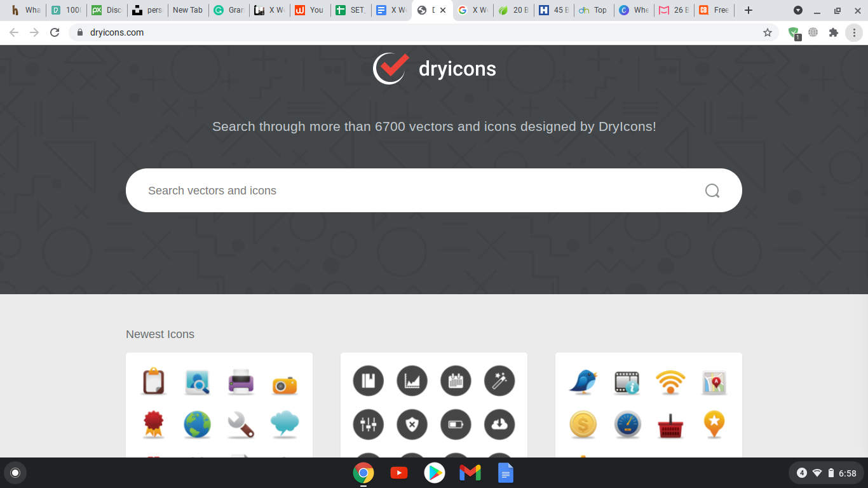Open Chrome from the shelf
Viewport: 868px width, 488px height.
click(x=363, y=473)
